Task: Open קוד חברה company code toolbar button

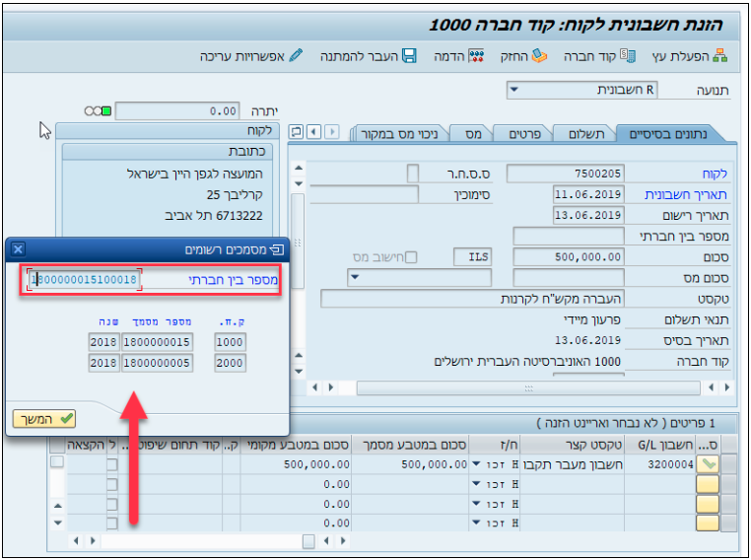Action: pyautogui.click(x=599, y=56)
